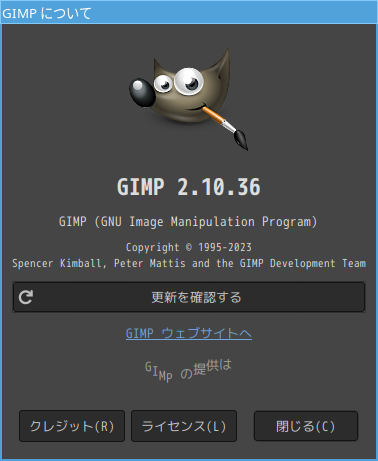Click the GIMP 2.10.36 version heading
Viewport: 378px width, 461px height.
(189, 187)
